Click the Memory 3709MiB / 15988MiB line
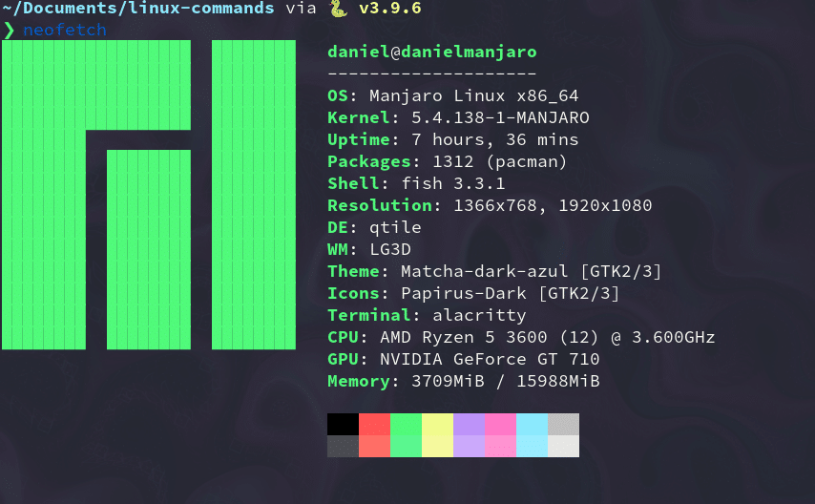 tap(464, 381)
